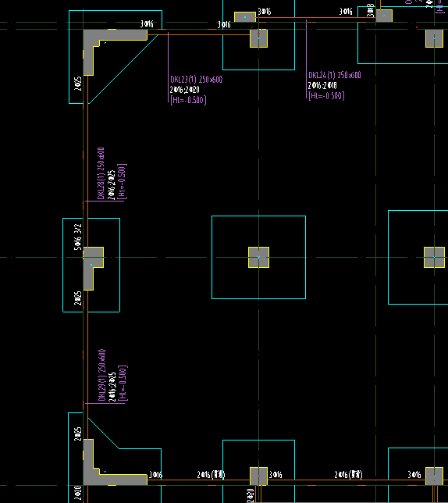Click the 5Φ16 3/2 rebar annotation

[78, 237]
